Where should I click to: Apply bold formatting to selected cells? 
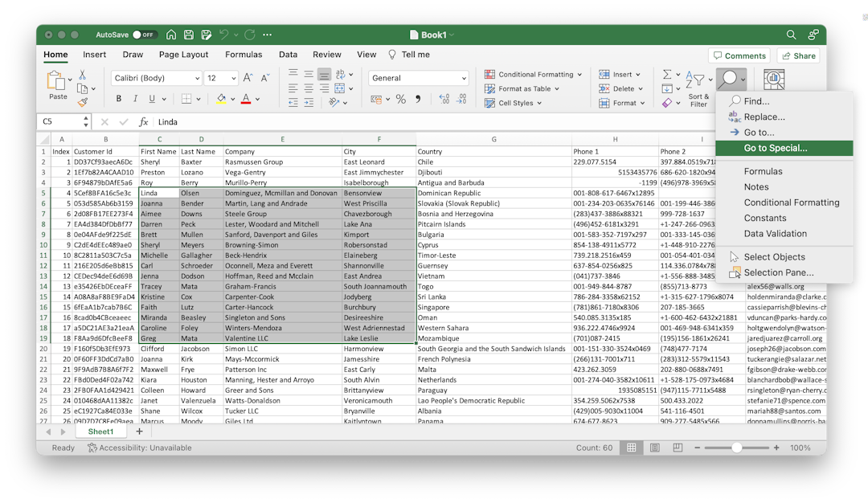point(119,99)
